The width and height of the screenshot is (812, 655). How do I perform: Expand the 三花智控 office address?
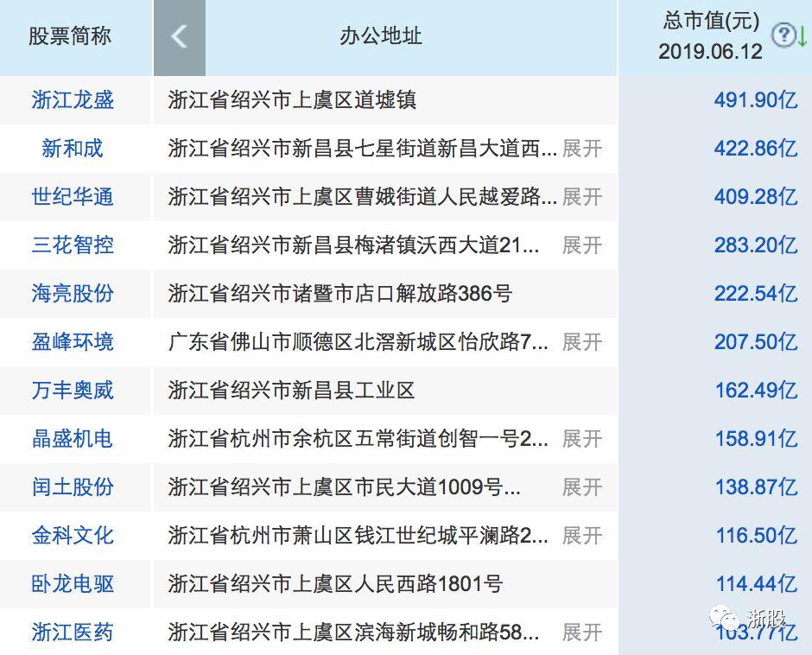tap(582, 245)
